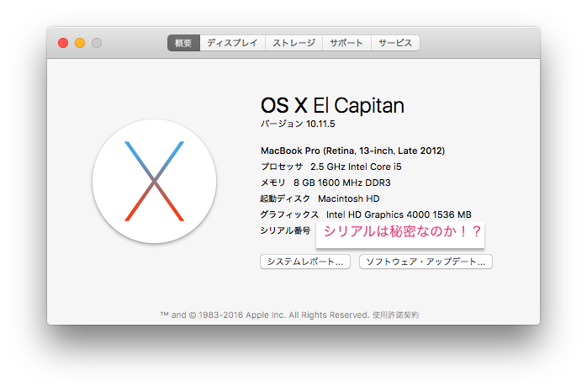
Task: Click the グラフィックス label
Action: point(289,215)
